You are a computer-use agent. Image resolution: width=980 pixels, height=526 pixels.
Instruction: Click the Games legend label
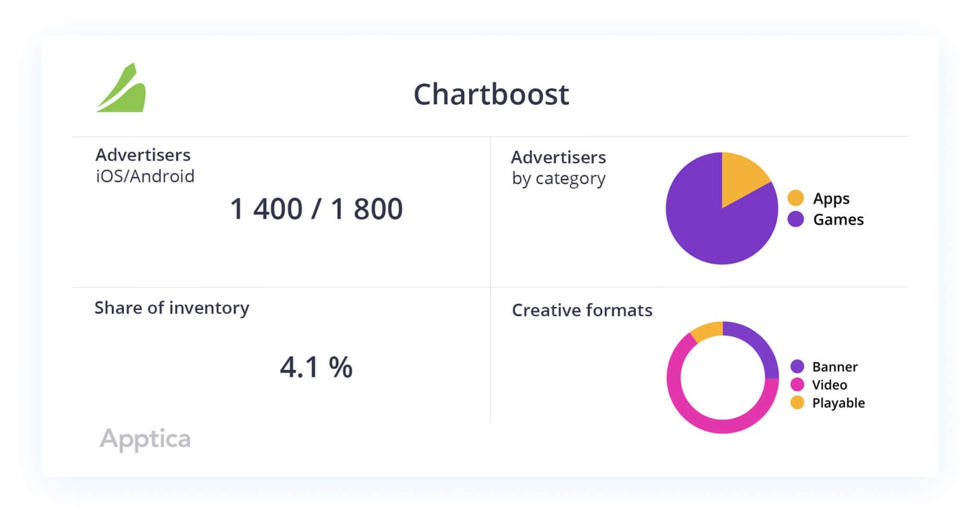(x=838, y=220)
